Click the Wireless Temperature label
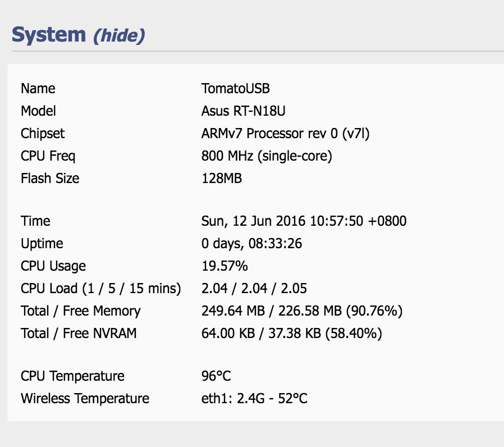504x447 pixels. point(85,399)
